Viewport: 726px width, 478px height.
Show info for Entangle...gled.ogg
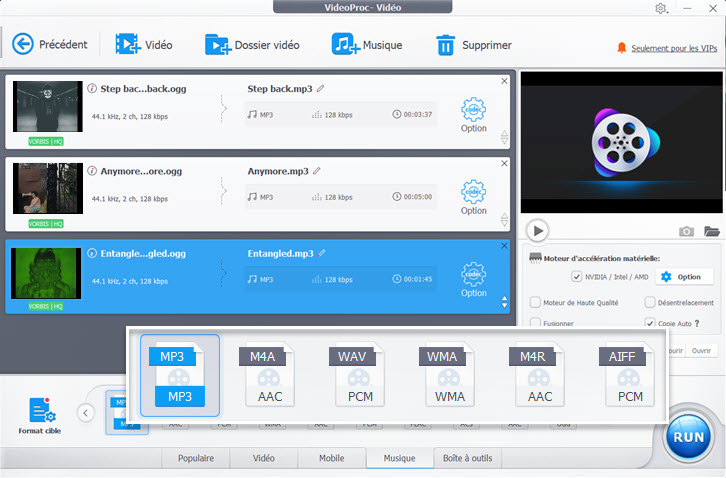92,253
